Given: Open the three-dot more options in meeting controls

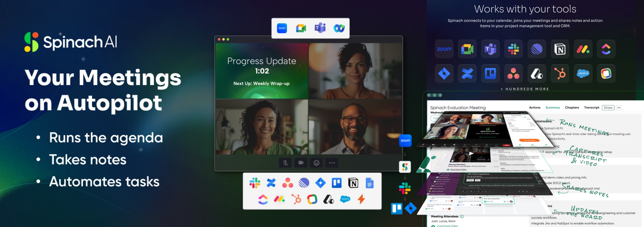Looking at the screenshot, I should 332,163.
